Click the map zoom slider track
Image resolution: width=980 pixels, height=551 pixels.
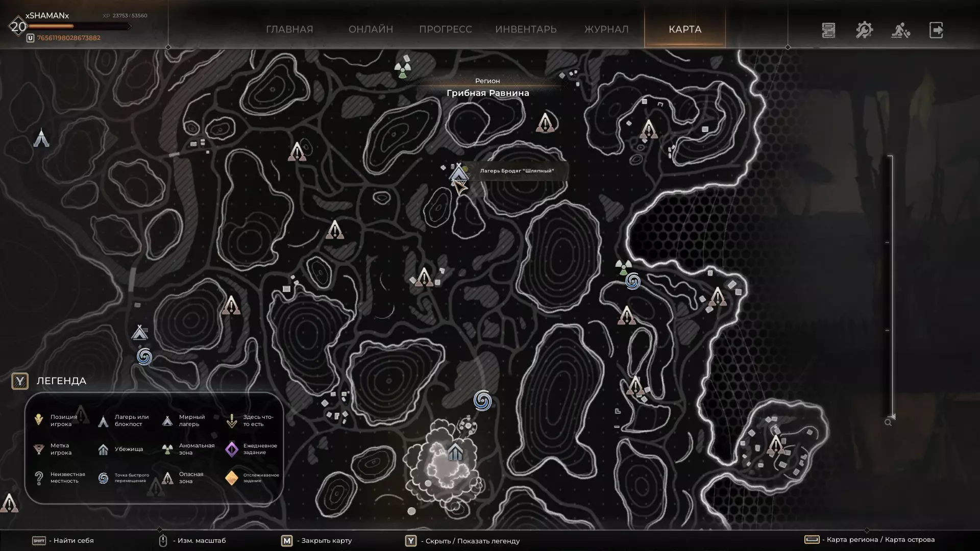pos(891,286)
